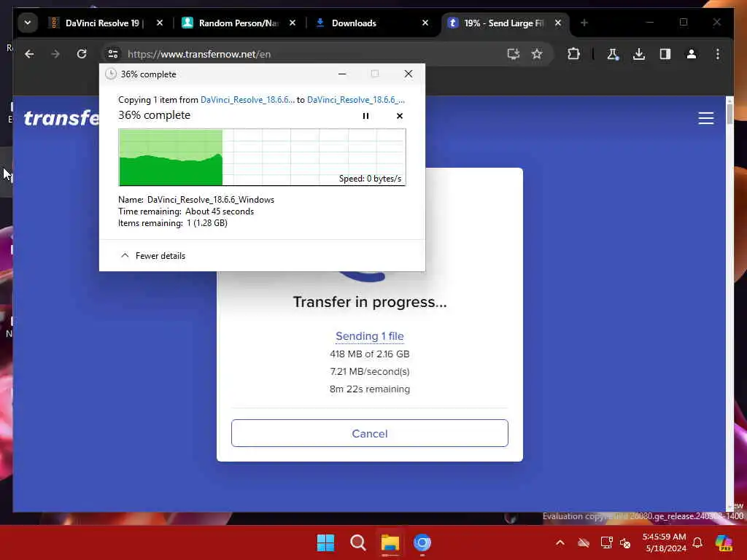Click the network tray icon

(x=606, y=542)
